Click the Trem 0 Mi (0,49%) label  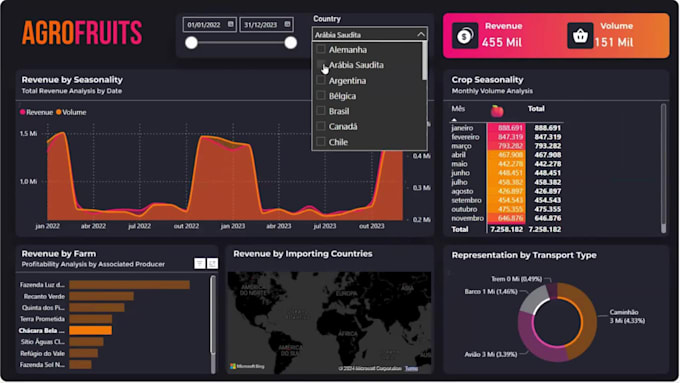coord(517,279)
